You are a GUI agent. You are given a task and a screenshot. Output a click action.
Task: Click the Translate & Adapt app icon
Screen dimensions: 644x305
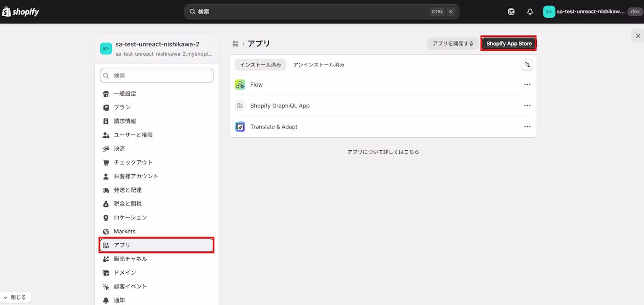point(240,126)
